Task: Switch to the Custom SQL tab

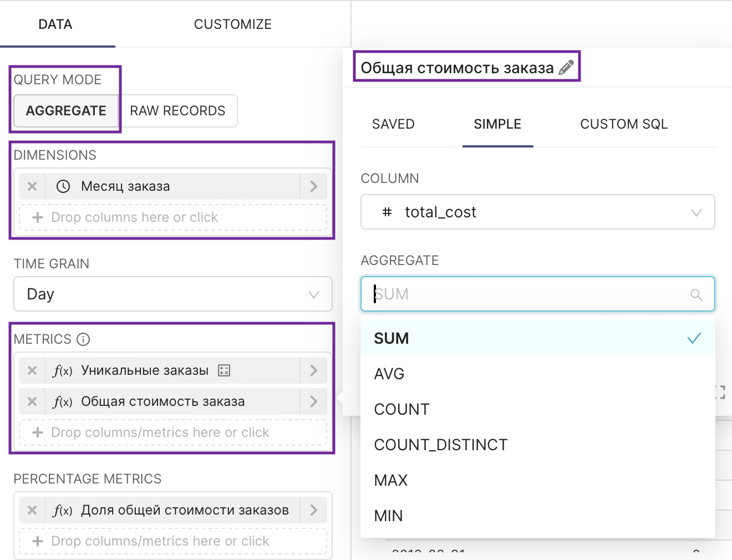Action: click(x=623, y=124)
